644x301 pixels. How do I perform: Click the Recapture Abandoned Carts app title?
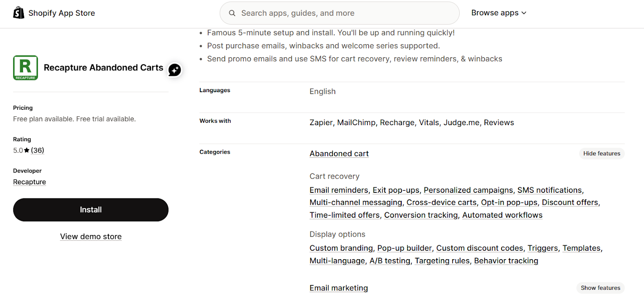tap(103, 68)
